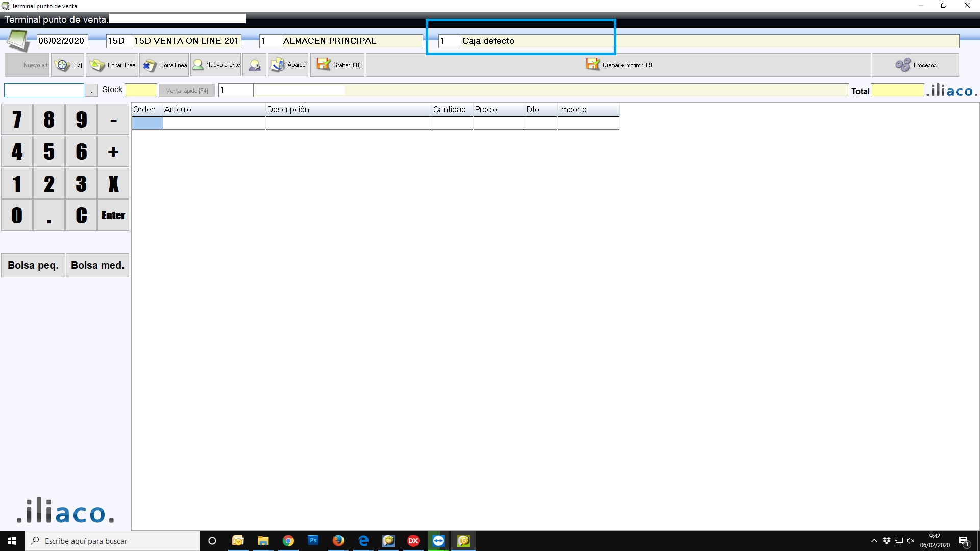Tap keypad decimal point key
This screenshot has height=551, width=980.
click(x=49, y=215)
